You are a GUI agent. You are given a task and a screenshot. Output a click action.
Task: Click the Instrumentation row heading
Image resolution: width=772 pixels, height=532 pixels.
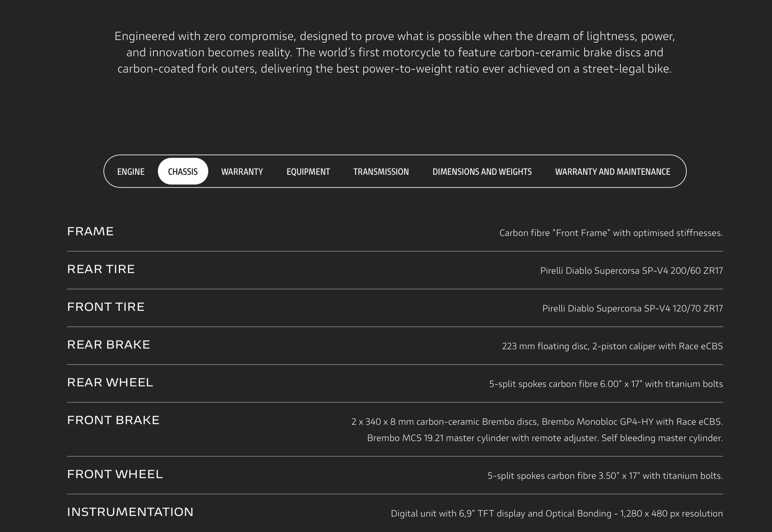click(130, 512)
